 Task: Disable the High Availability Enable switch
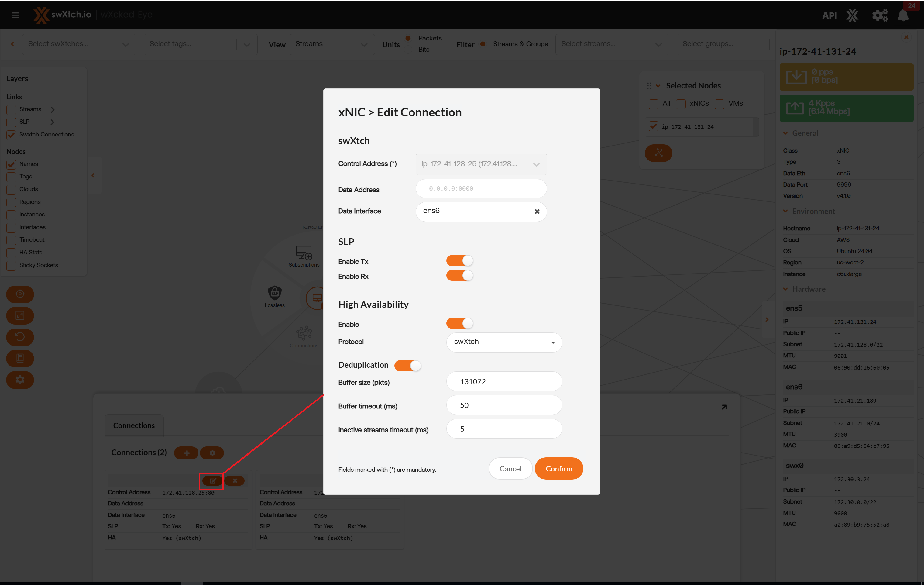(459, 324)
